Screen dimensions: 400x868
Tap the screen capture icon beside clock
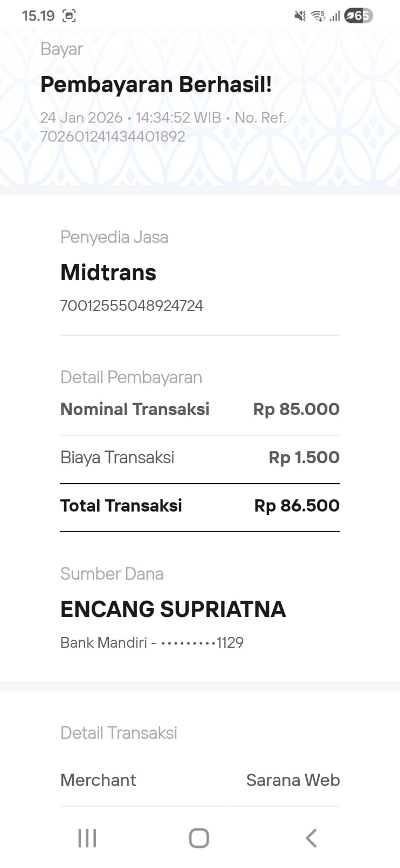(x=69, y=16)
